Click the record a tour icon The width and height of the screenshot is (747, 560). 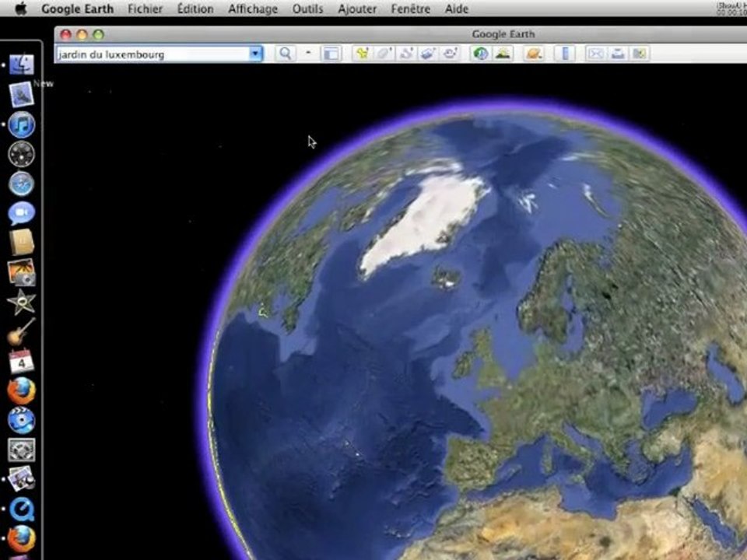(x=450, y=54)
